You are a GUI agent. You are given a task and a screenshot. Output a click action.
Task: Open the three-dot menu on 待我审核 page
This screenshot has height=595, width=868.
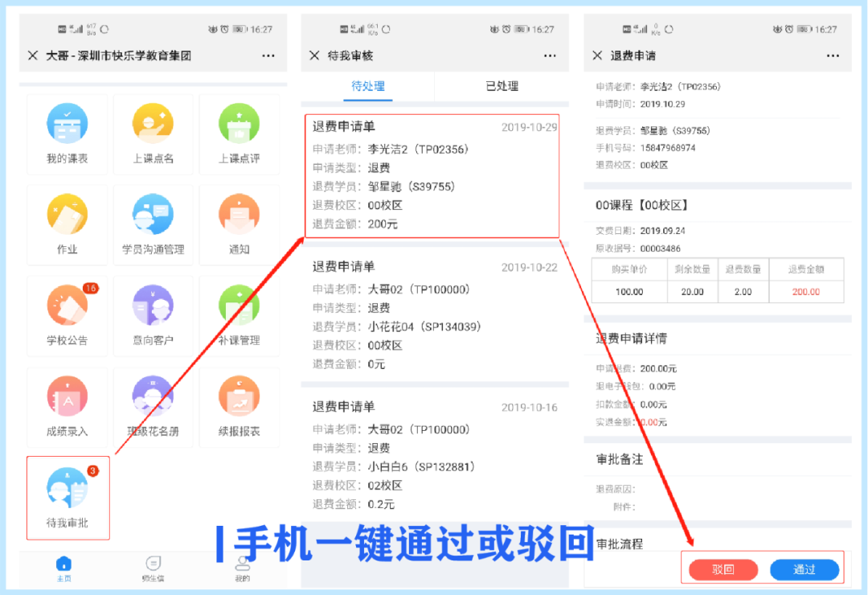(550, 55)
